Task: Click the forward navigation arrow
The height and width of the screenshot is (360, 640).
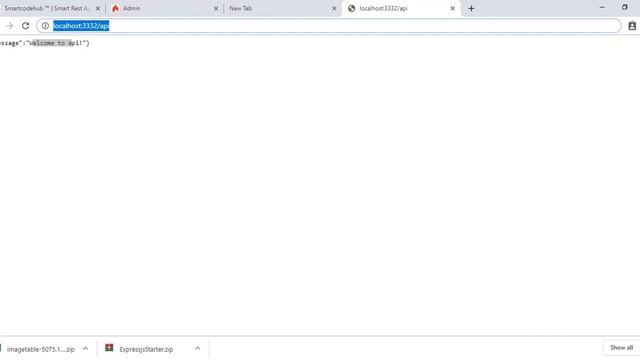Action: 9,26
